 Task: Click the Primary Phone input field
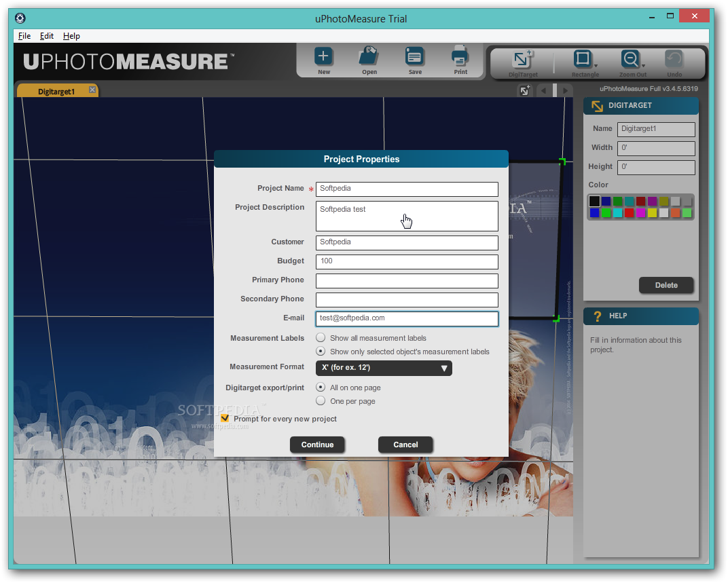(407, 280)
